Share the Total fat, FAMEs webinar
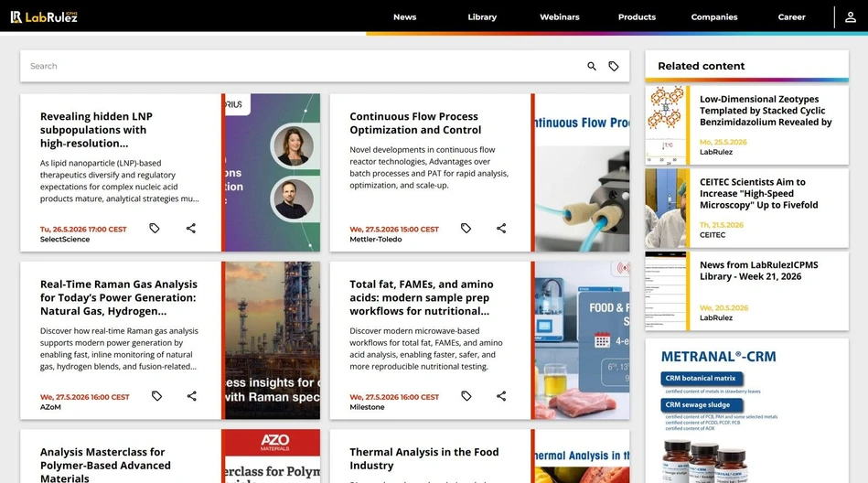This screenshot has height=483, width=868. [x=501, y=396]
